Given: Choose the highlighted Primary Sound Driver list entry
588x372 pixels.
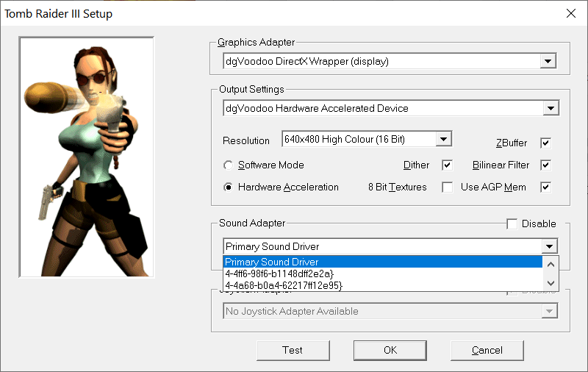Looking at the screenshot, I should [x=383, y=262].
